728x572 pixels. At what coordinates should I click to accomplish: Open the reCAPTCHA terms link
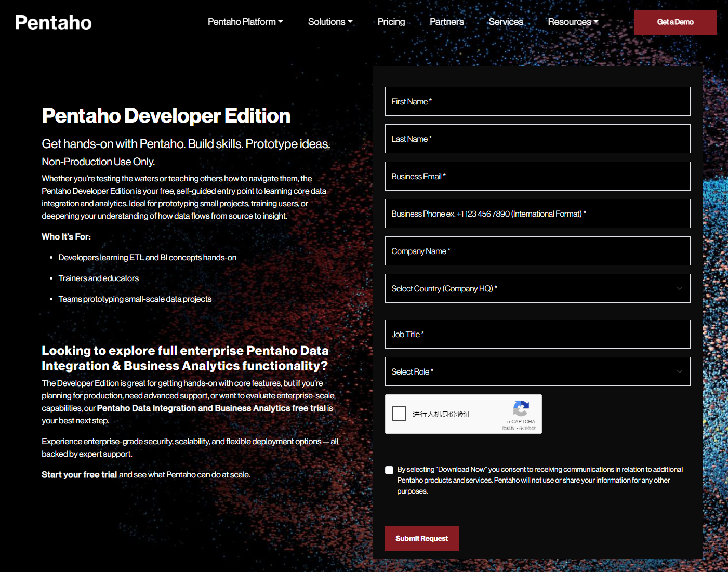click(527, 428)
